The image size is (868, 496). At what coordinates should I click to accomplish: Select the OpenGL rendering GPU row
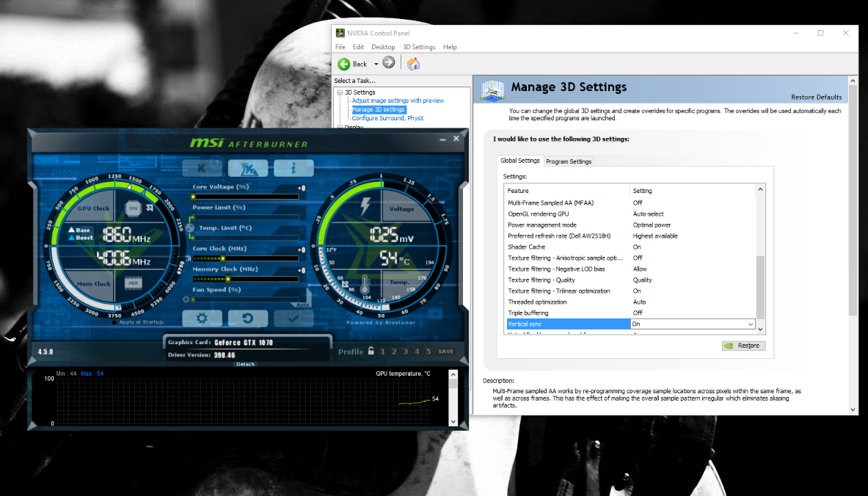click(631, 214)
